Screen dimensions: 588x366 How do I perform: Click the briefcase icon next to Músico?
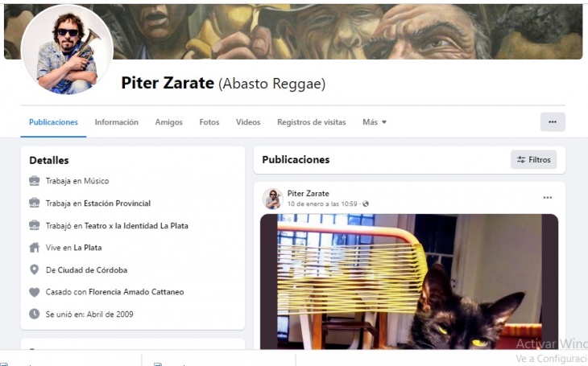coord(34,181)
